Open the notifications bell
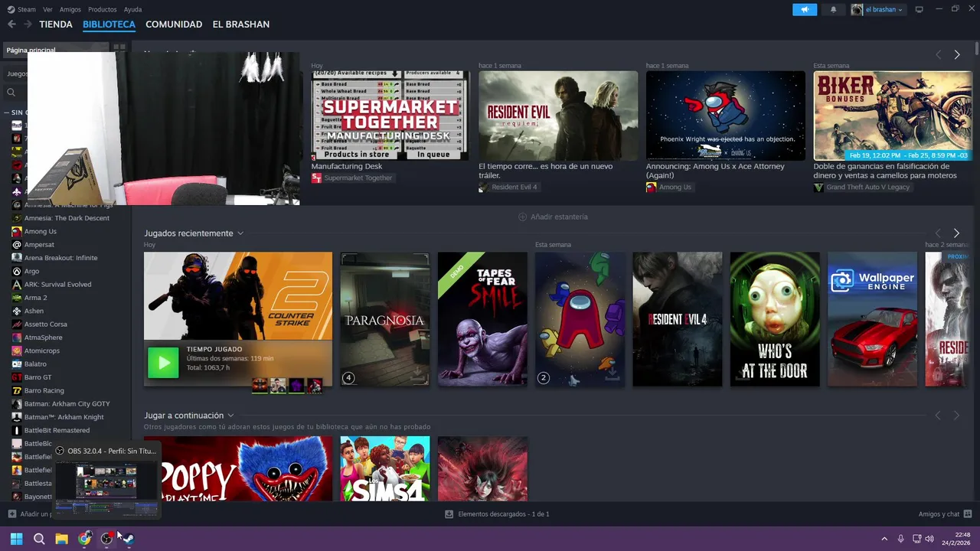Screen dimensions: 980x551 [x=833, y=10]
